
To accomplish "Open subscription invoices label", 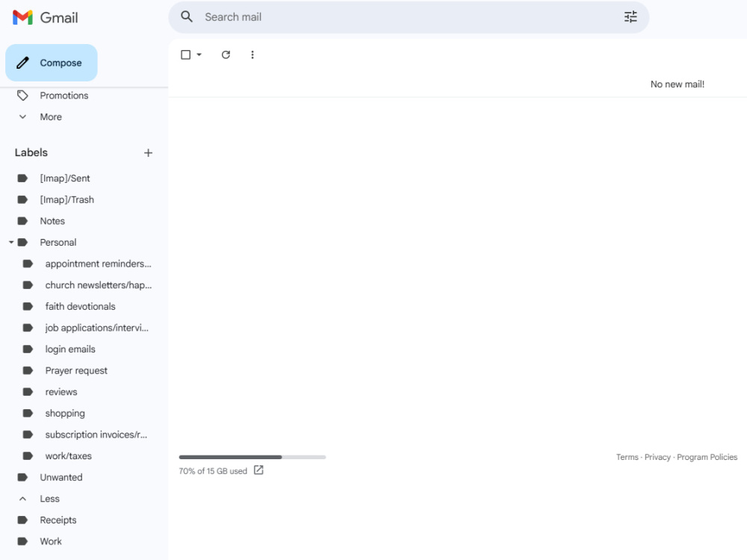I will [96, 435].
